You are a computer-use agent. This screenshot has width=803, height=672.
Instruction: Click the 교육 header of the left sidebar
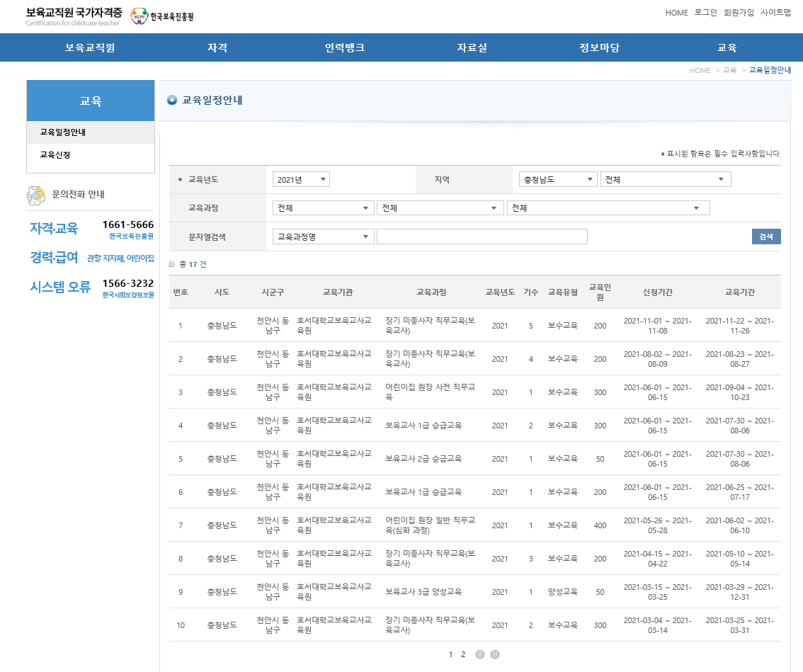pyautogui.click(x=91, y=101)
